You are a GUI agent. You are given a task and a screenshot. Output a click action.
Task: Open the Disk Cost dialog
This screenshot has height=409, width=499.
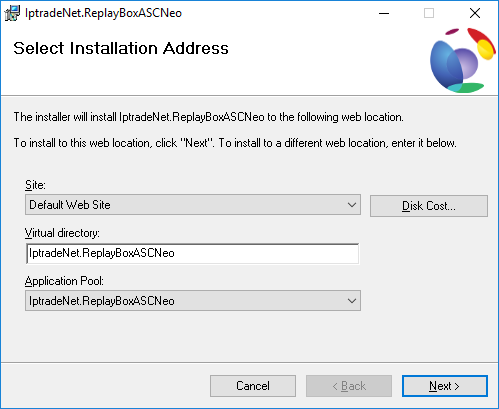(x=429, y=206)
